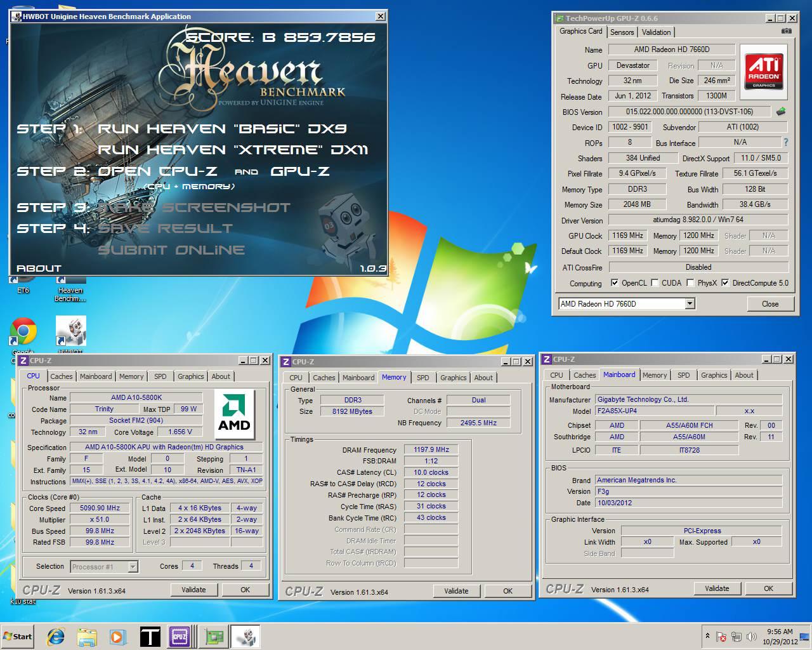Open Caches tab in left CPU-Z window
This screenshot has height=650, width=812.
point(62,376)
